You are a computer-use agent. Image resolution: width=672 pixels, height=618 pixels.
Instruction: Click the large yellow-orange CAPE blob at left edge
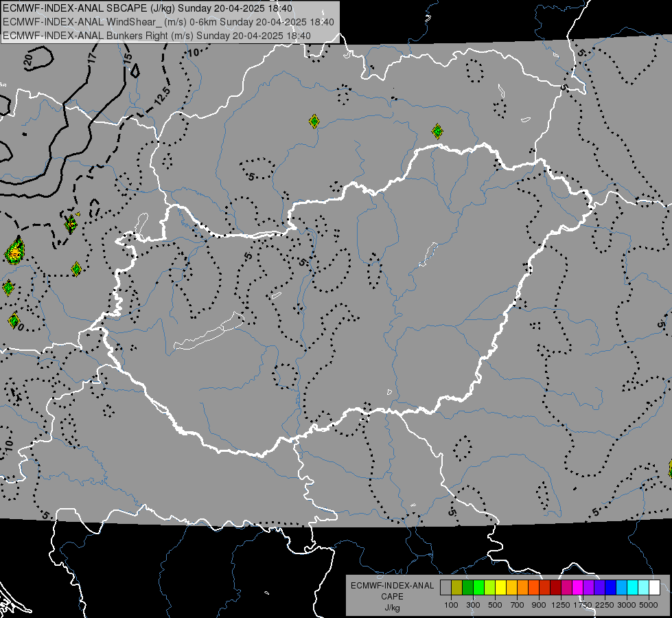click(14, 251)
